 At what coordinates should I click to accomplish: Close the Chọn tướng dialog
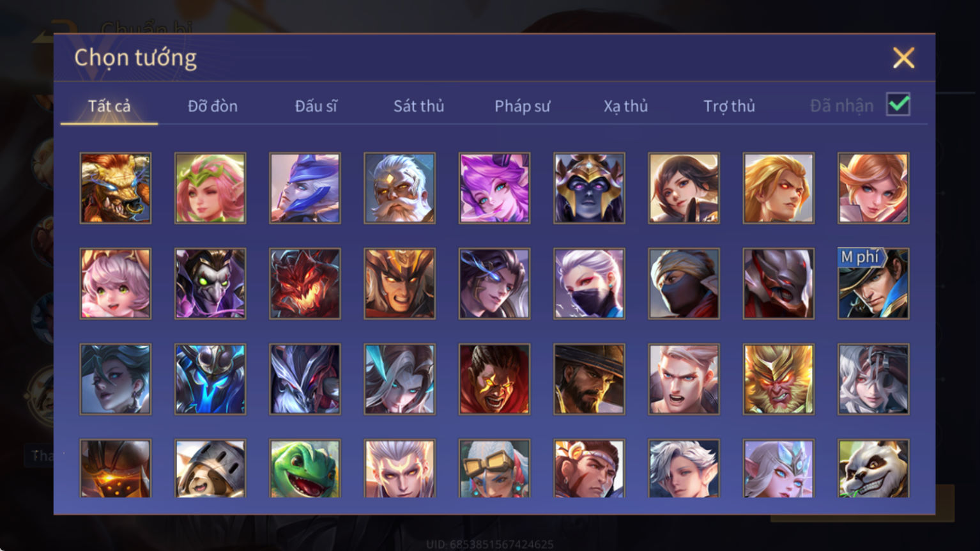pyautogui.click(x=903, y=58)
